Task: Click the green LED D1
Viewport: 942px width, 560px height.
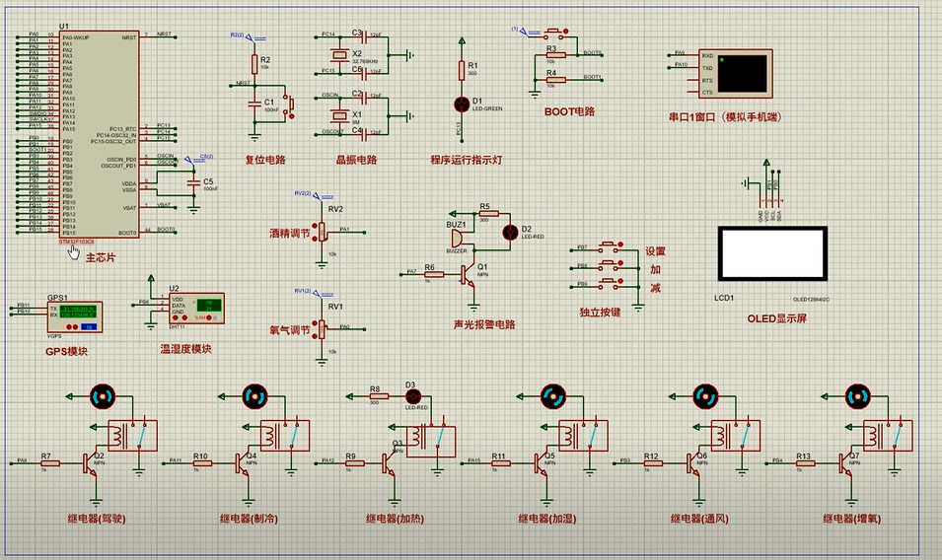Action: tap(460, 104)
